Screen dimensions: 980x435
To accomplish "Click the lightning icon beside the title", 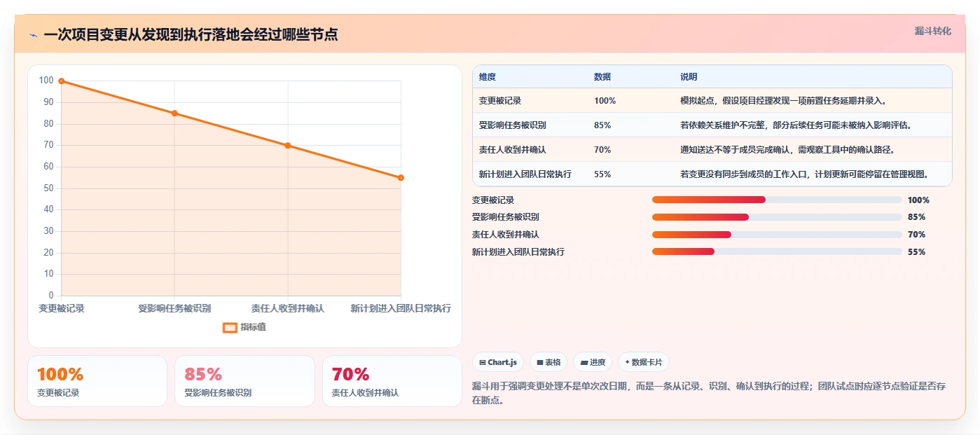I will pos(33,35).
